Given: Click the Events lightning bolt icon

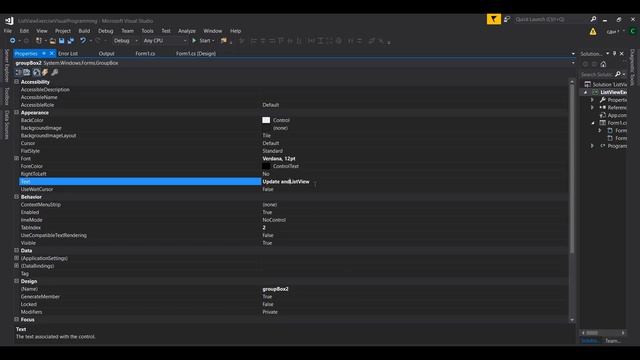Looking at the screenshot, I should (45, 72).
